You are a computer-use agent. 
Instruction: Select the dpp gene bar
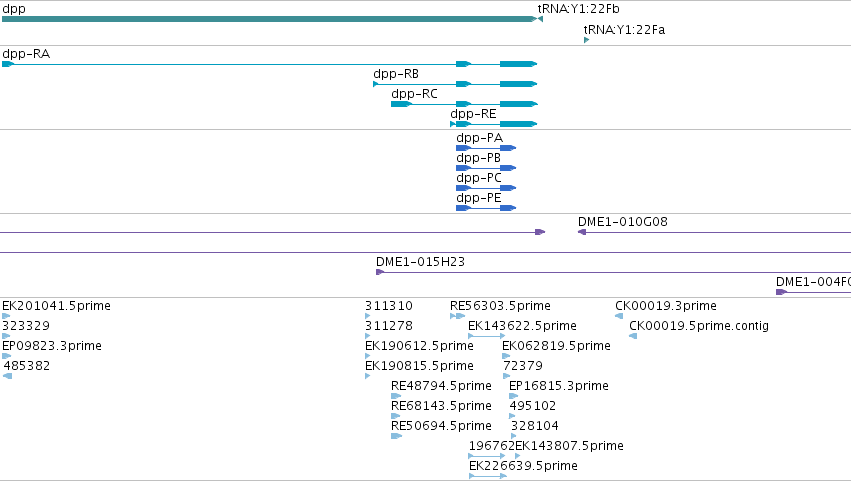(269, 19)
